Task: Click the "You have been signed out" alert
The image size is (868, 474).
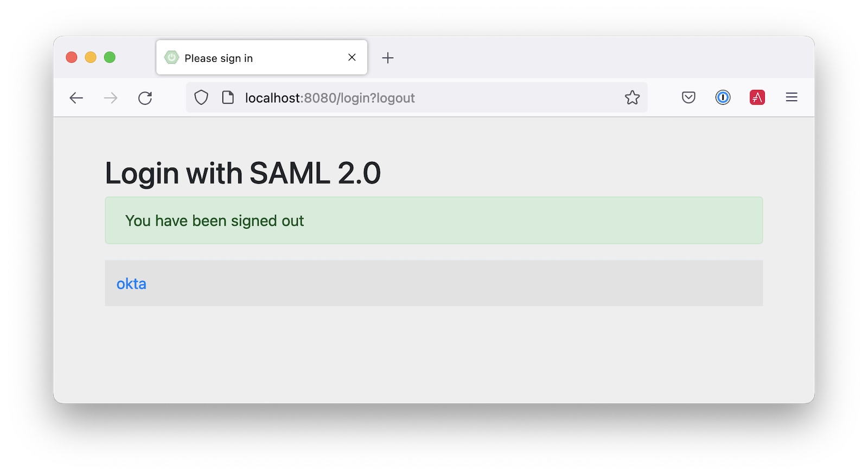Action: [433, 221]
